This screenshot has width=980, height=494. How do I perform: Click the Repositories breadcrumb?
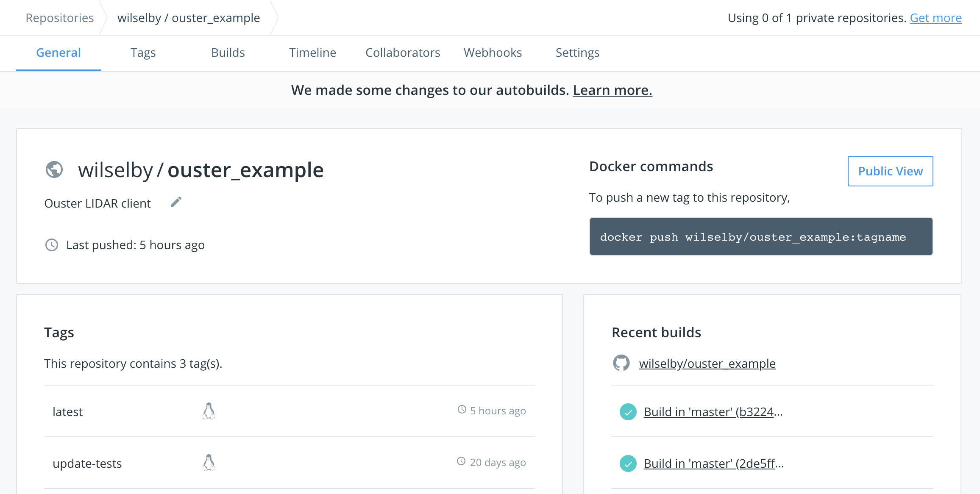click(60, 18)
